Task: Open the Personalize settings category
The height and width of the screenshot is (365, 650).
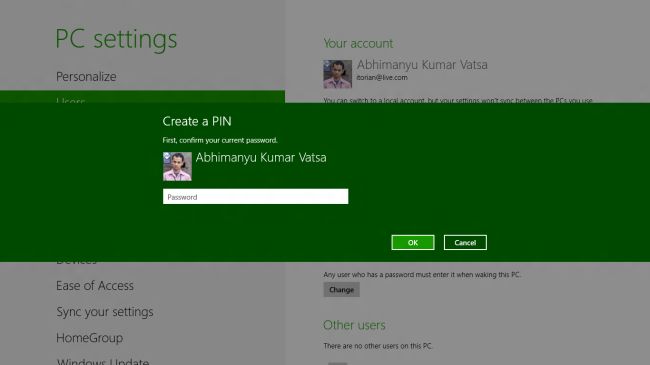Action: coord(86,77)
